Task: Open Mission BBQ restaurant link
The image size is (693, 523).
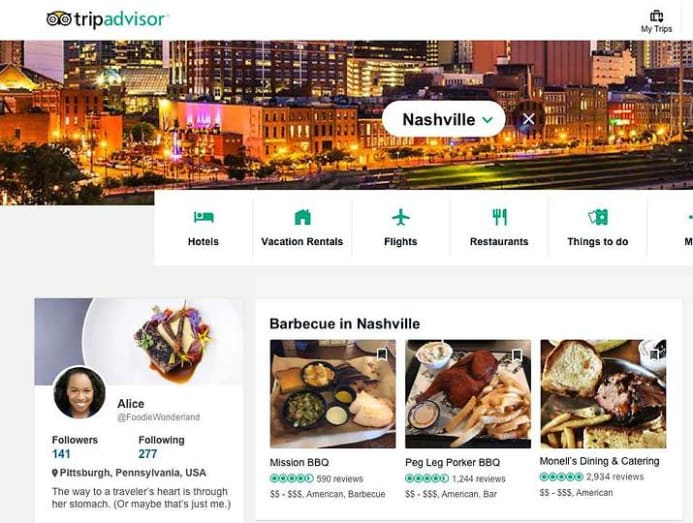Action: (x=299, y=462)
